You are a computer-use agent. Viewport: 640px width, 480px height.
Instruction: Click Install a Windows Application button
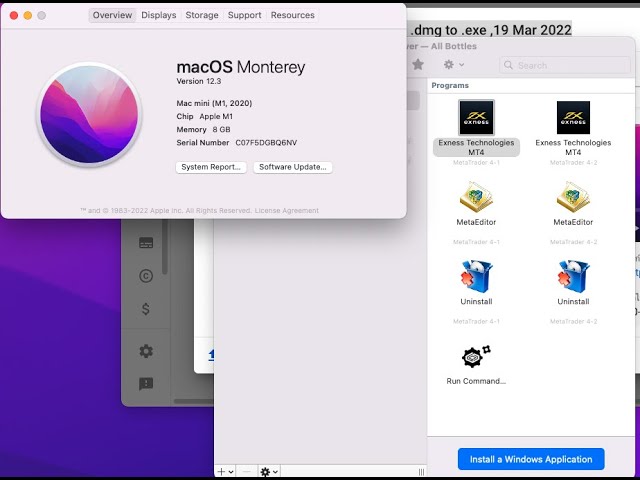[x=531, y=459]
